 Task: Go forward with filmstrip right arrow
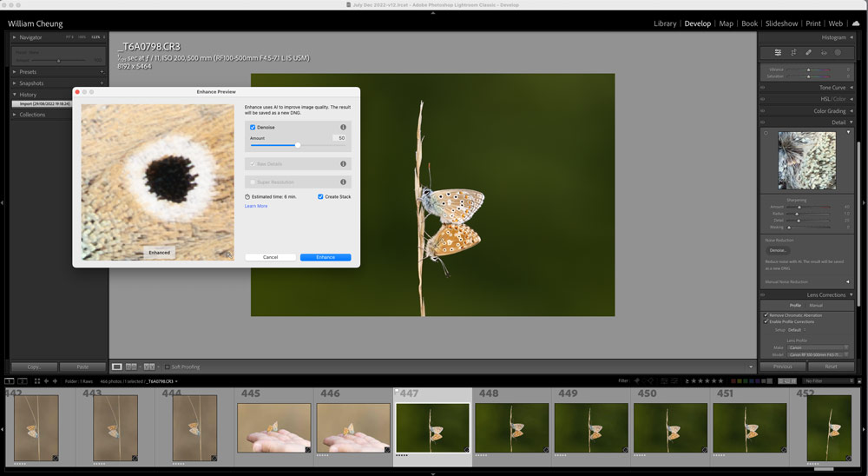[x=55, y=381]
